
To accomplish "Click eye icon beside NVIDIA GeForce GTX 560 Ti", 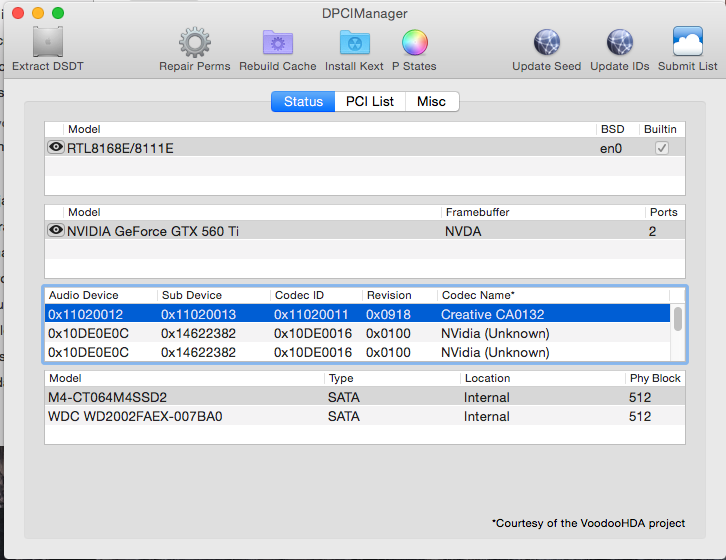I will point(56,231).
